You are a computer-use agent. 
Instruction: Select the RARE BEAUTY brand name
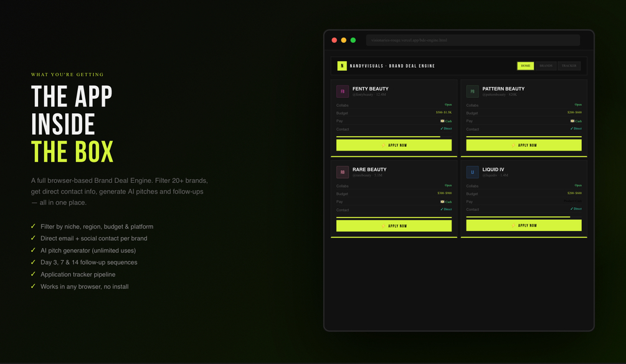click(369, 169)
